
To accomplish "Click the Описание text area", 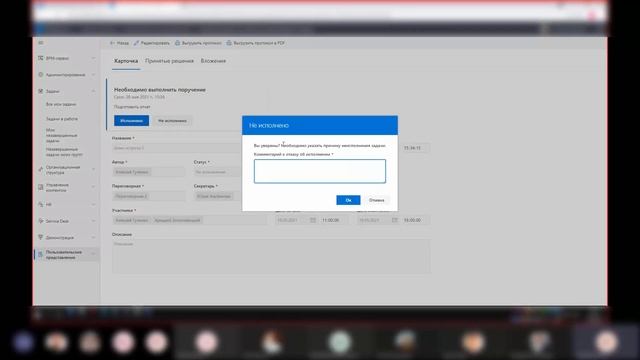I will (x=271, y=256).
